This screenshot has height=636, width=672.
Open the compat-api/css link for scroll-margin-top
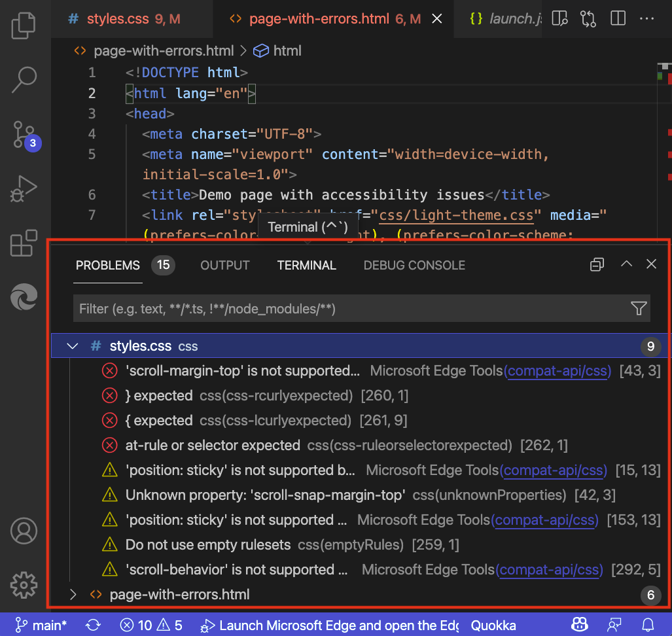tap(557, 371)
